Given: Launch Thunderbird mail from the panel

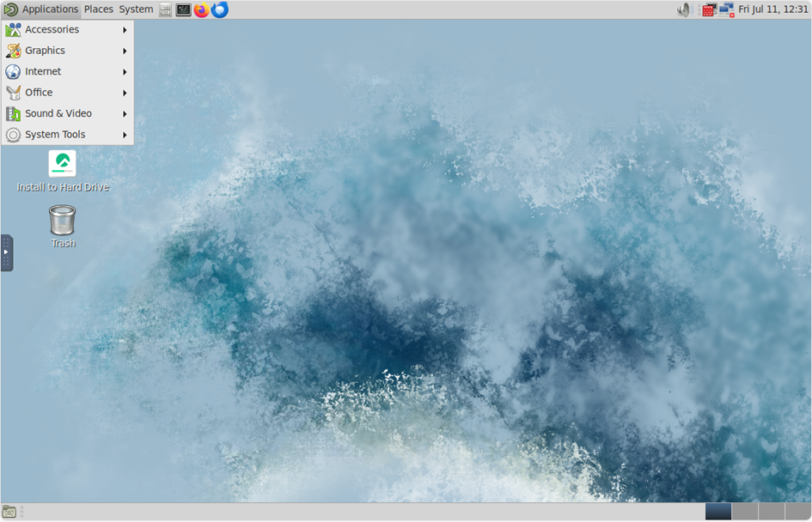Looking at the screenshot, I should pos(220,9).
